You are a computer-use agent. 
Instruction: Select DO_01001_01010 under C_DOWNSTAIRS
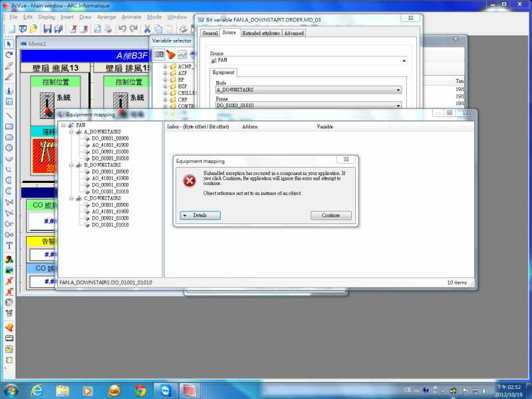[x=110, y=225]
